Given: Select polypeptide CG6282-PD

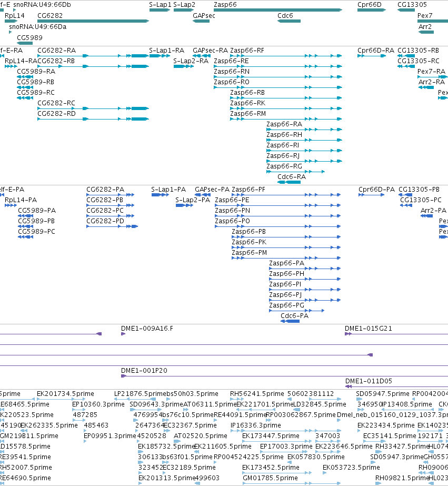Looking at the screenshot, I should point(112,226).
